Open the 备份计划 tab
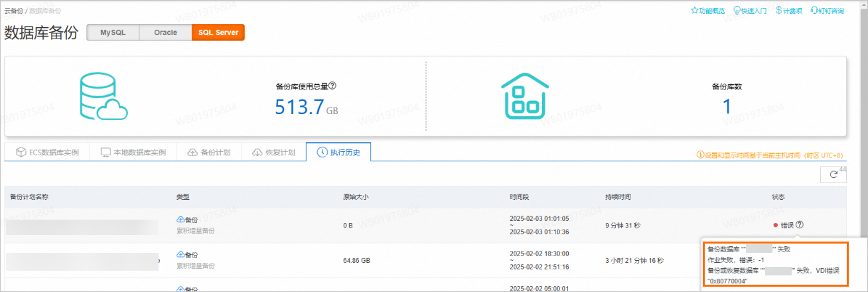The image size is (868, 292). pyautogui.click(x=209, y=152)
